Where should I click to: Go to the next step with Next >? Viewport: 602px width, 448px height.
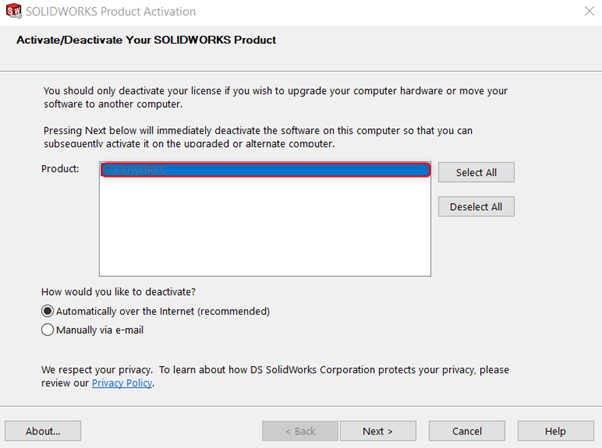coord(378,431)
